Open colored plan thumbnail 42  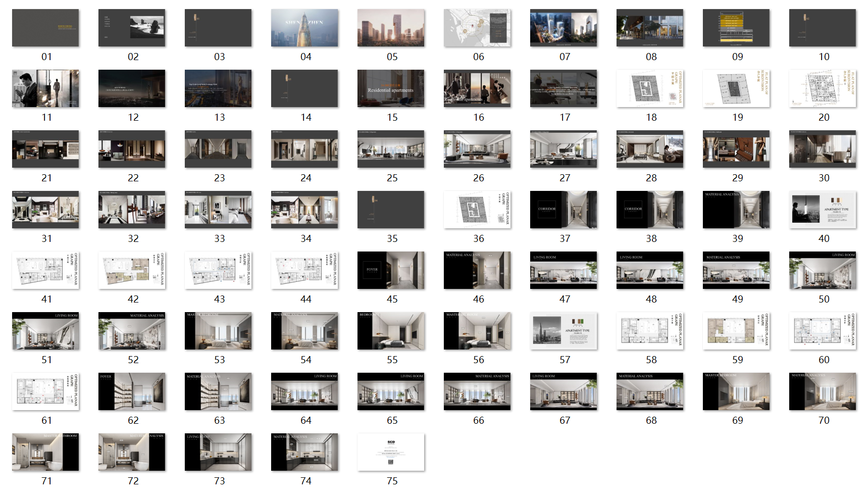(x=132, y=270)
